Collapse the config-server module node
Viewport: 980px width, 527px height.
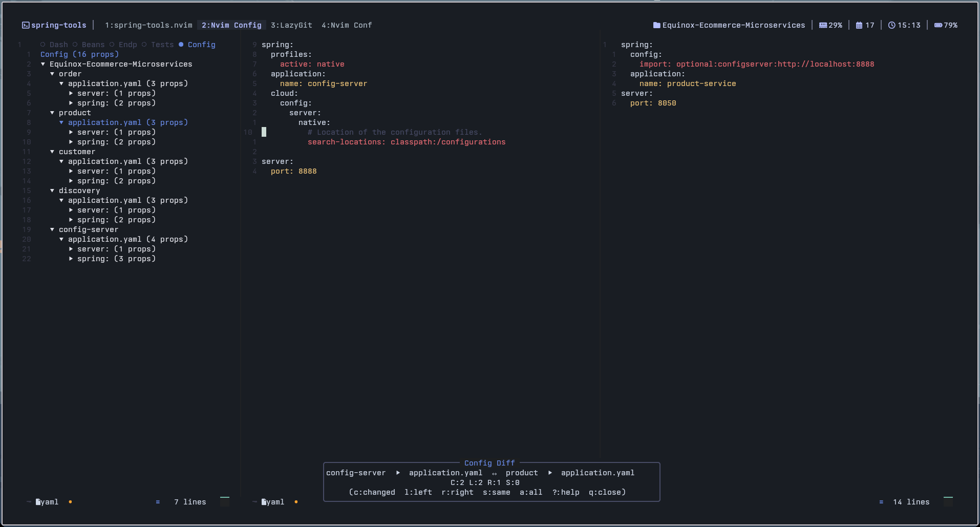pyautogui.click(x=52, y=229)
